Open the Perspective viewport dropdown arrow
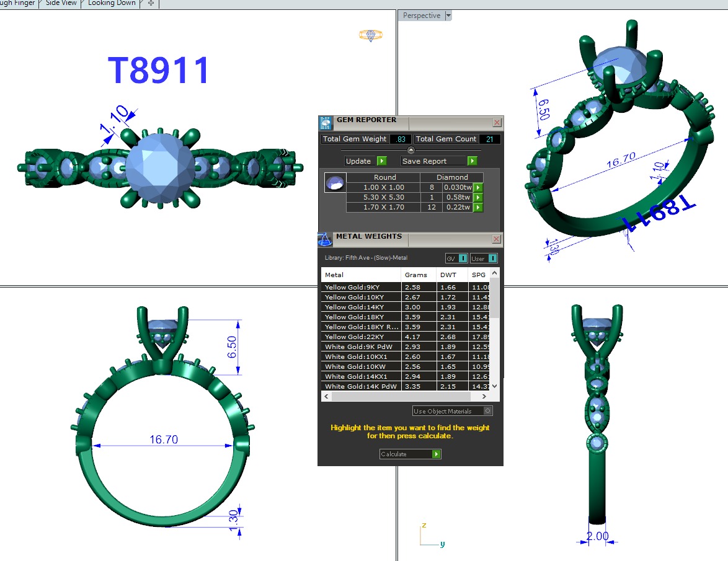The image size is (728, 561). (x=448, y=15)
